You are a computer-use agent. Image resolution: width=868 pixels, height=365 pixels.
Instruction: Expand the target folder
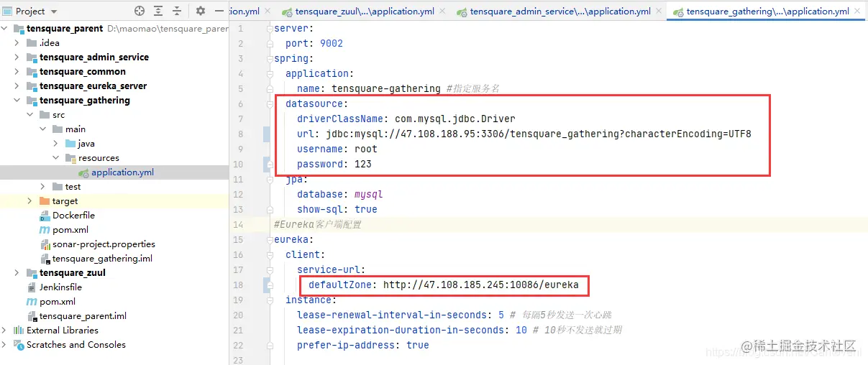[29, 201]
